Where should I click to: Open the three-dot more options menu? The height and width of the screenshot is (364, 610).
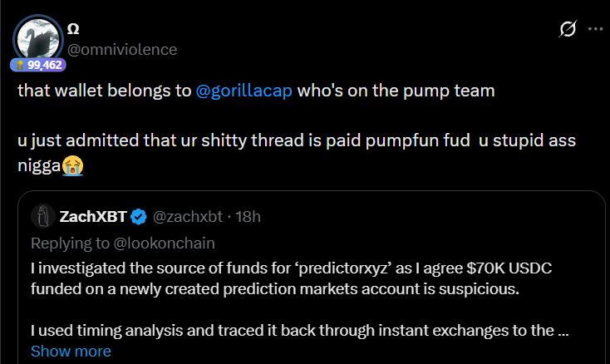(595, 28)
